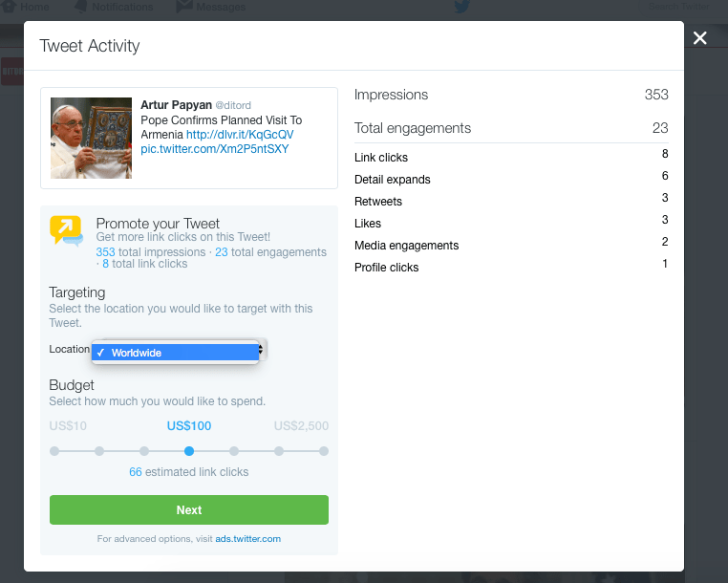Image resolution: width=728 pixels, height=583 pixels.
Task: Set budget slider to first stop US$10
Action: click(x=54, y=451)
